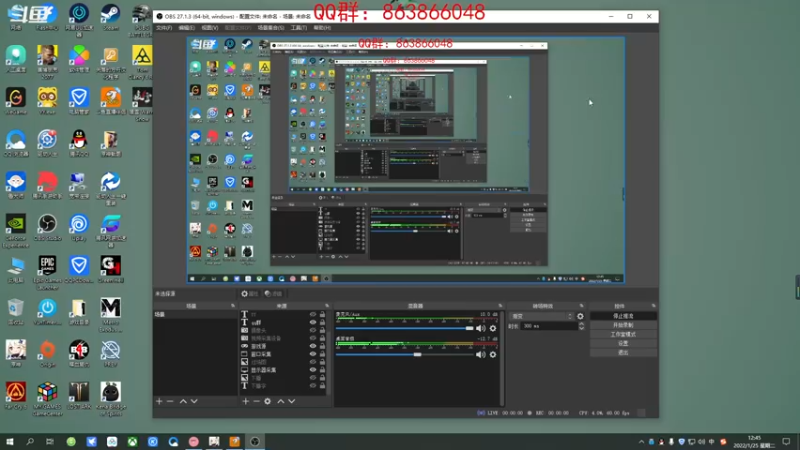Mute the 麦克风/Aux speaker icon
The width and height of the screenshot is (800, 450).
(x=481, y=329)
